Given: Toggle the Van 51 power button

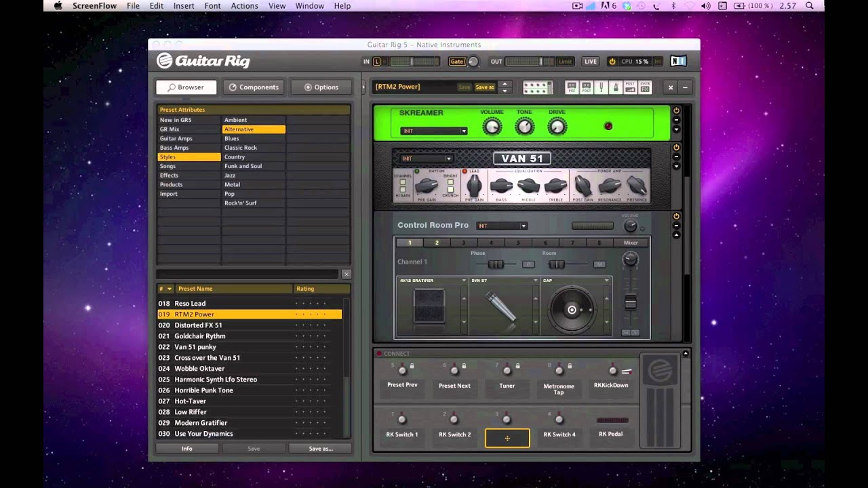Looking at the screenshot, I should [x=676, y=147].
